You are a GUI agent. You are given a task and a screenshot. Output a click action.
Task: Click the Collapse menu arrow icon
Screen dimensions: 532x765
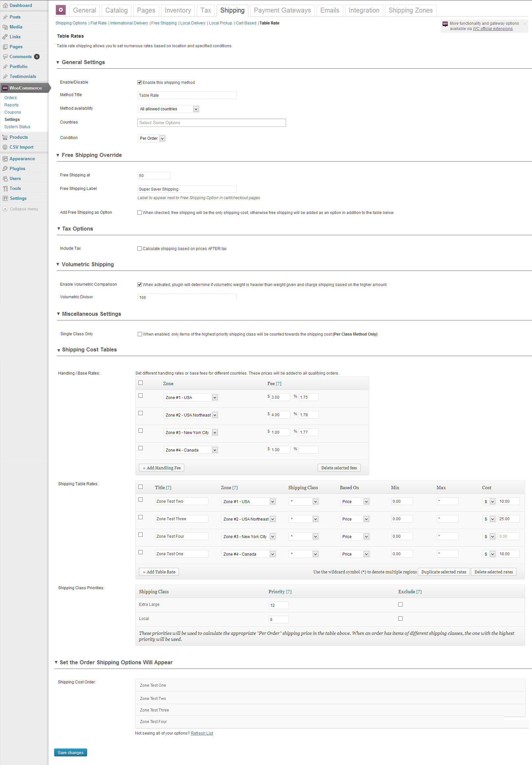[5, 209]
